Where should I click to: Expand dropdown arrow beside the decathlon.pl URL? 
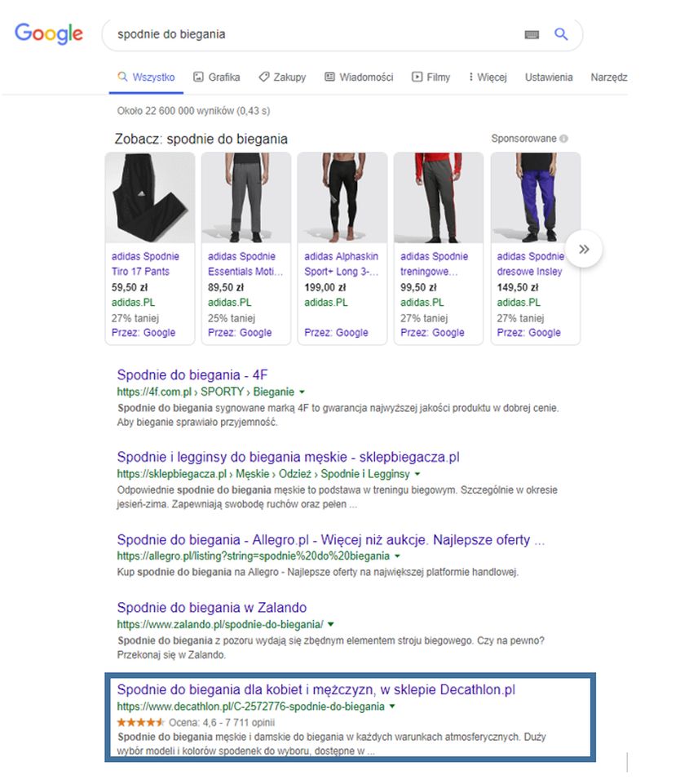pyautogui.click(x=393, y=706)
